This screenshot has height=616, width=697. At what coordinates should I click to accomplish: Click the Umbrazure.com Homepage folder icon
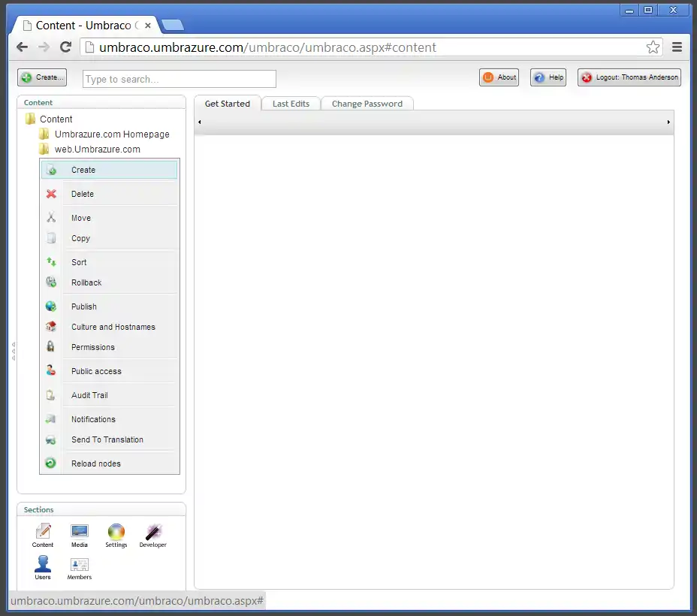(44, 134)
